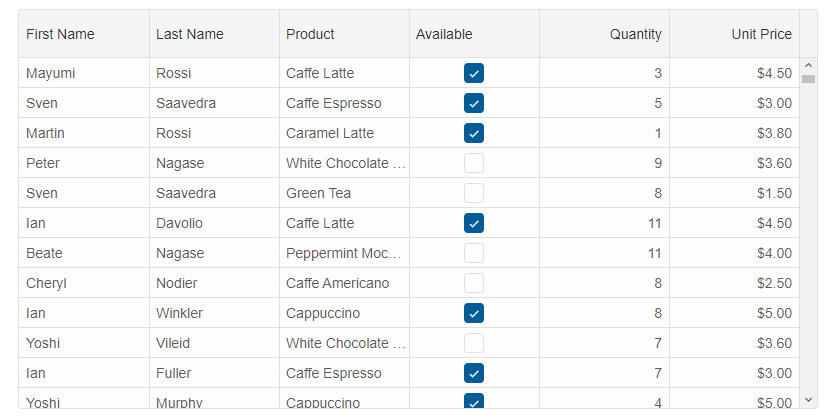Enable Available for Beate Nagase
The width and height of the screenshot is (831, 420).
click(x=474, y=253)
